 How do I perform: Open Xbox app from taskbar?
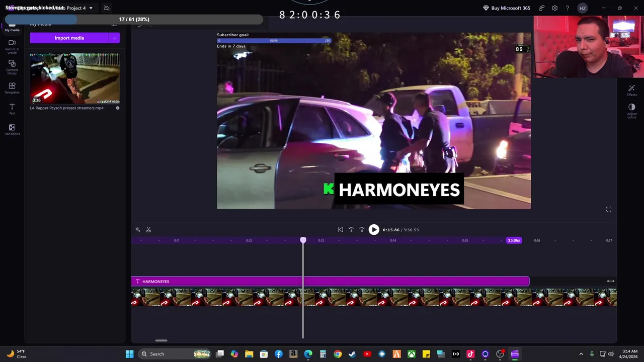tap(412, 354)
